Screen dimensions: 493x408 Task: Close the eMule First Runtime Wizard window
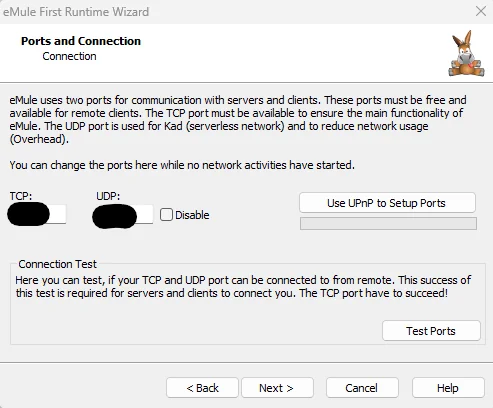click(x=481, y=11)
